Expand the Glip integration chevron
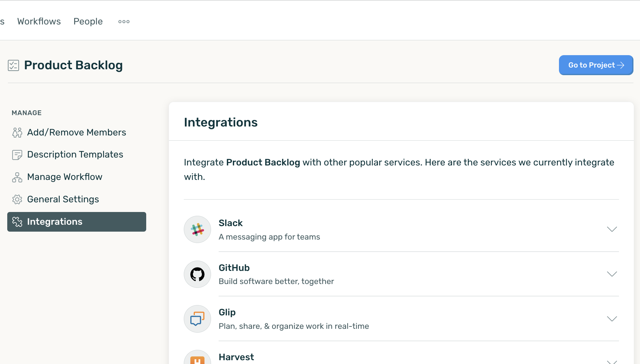640x364 pixels. (x=612, y=319)
